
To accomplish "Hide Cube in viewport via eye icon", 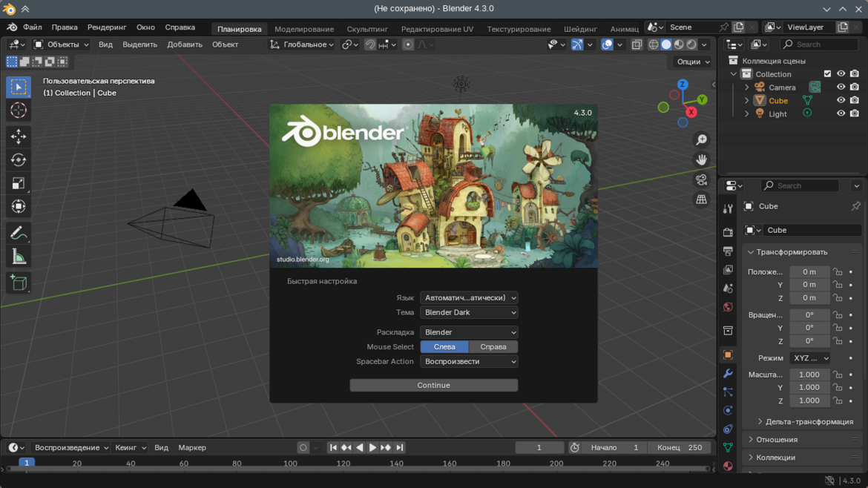I will click(x=841, y=100).
